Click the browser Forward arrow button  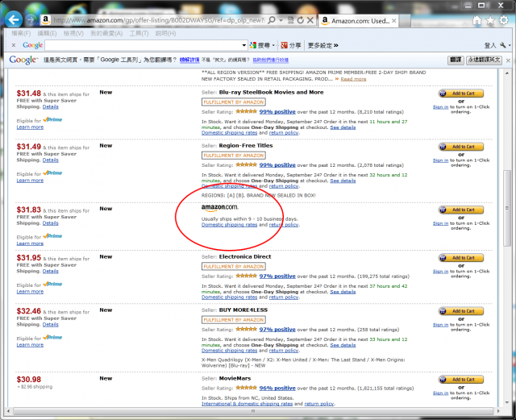coord(31,20)
